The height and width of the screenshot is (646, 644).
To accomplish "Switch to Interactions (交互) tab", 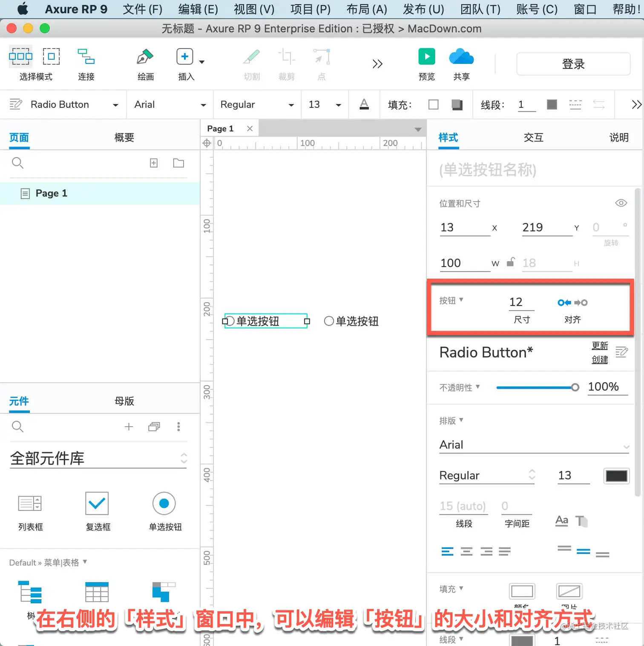I will pyautogui.click(x=534, y=138).
